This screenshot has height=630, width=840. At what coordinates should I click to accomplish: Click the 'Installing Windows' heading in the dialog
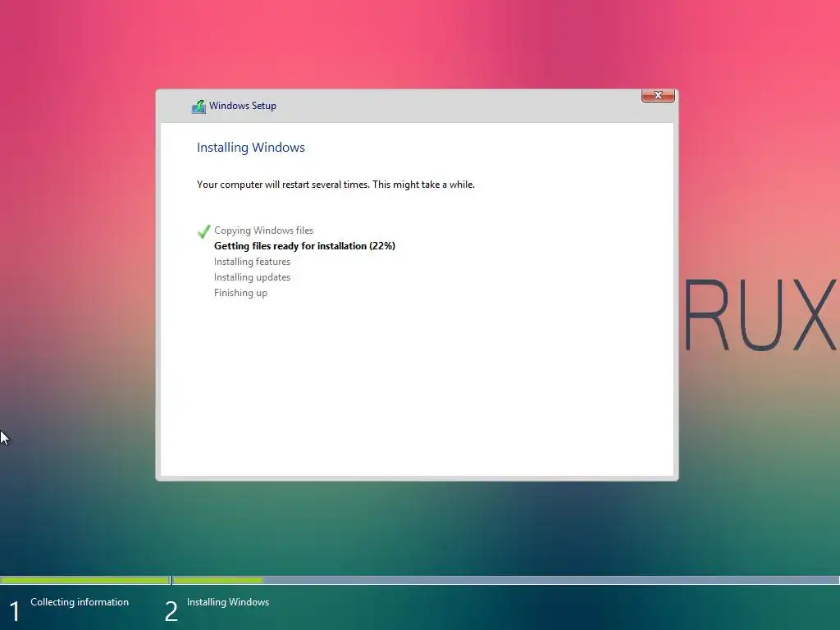(251, 148)
